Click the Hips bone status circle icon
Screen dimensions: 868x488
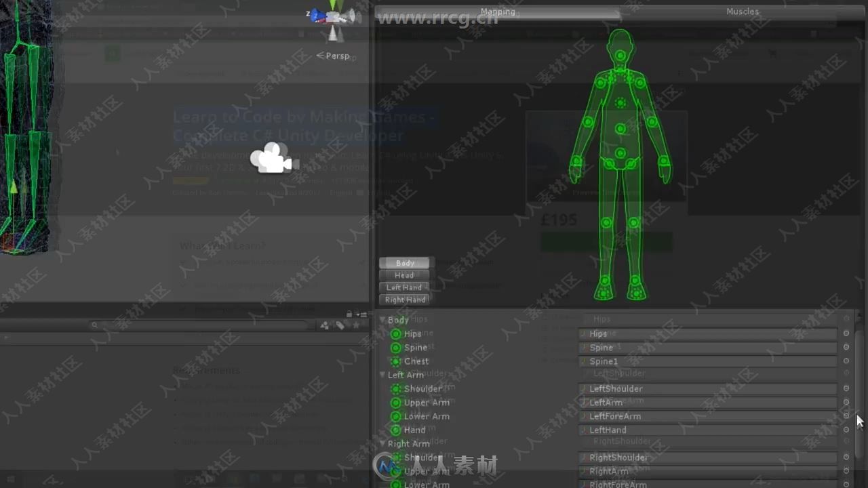[x=396, y=334]
